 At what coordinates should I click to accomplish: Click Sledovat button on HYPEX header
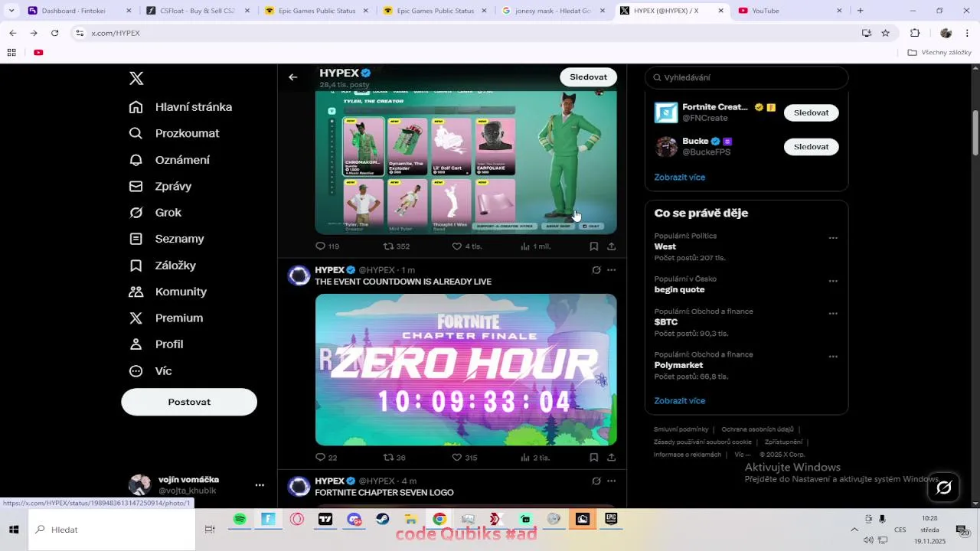(x=588, y=77)
